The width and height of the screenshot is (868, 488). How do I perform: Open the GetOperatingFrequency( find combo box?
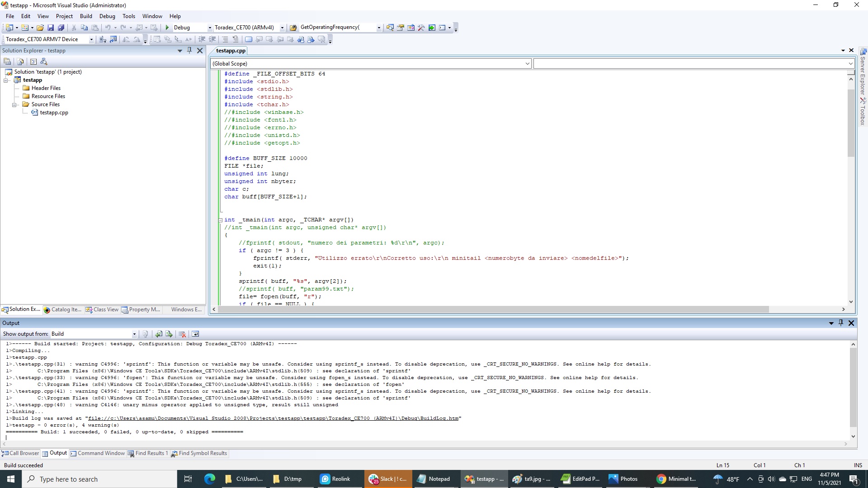pos(379,28)
